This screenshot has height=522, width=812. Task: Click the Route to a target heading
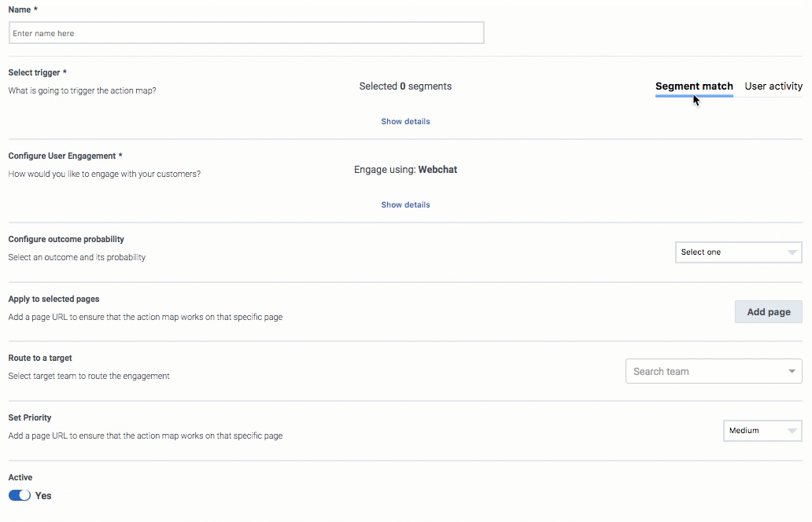[40, 358]
